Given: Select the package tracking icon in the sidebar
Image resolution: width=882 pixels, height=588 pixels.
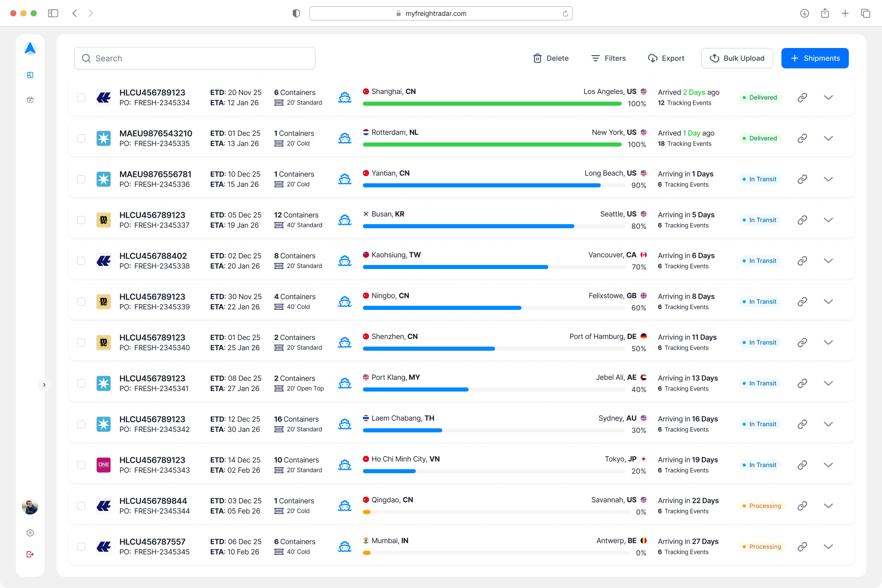Looking at the screenshot, I should click(30, 99).
